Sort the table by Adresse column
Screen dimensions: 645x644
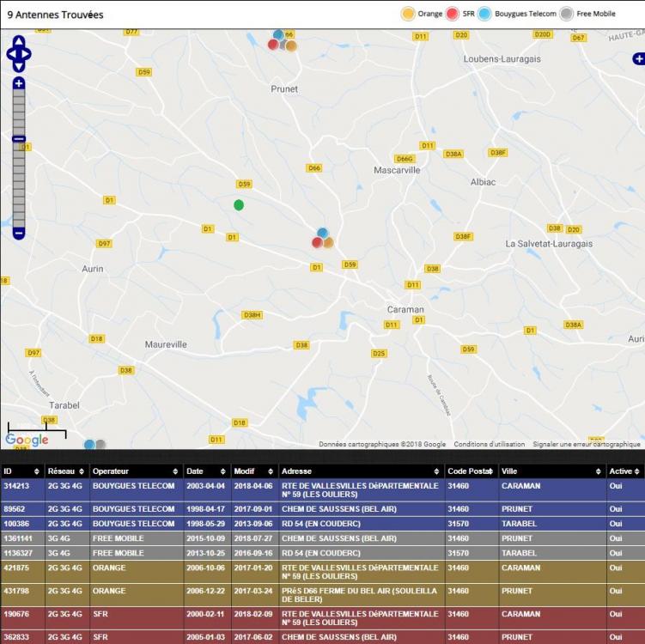click(x=361, y=471)
